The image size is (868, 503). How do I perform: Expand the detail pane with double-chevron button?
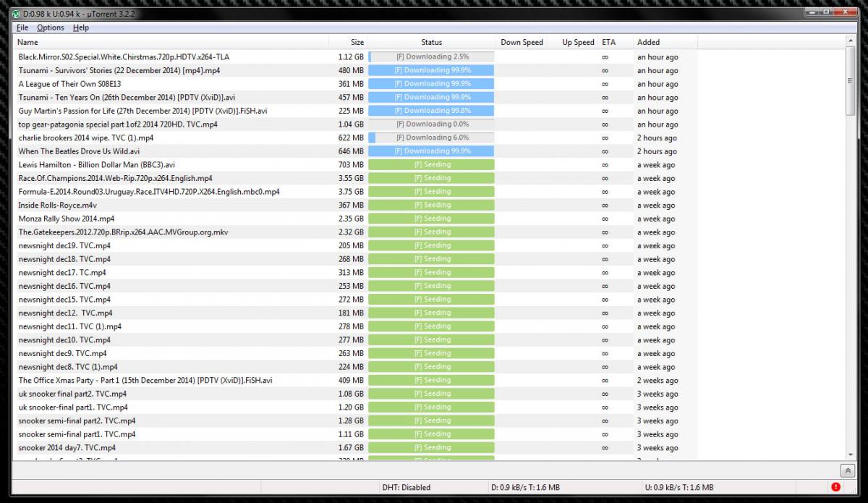tap(846, 470)
